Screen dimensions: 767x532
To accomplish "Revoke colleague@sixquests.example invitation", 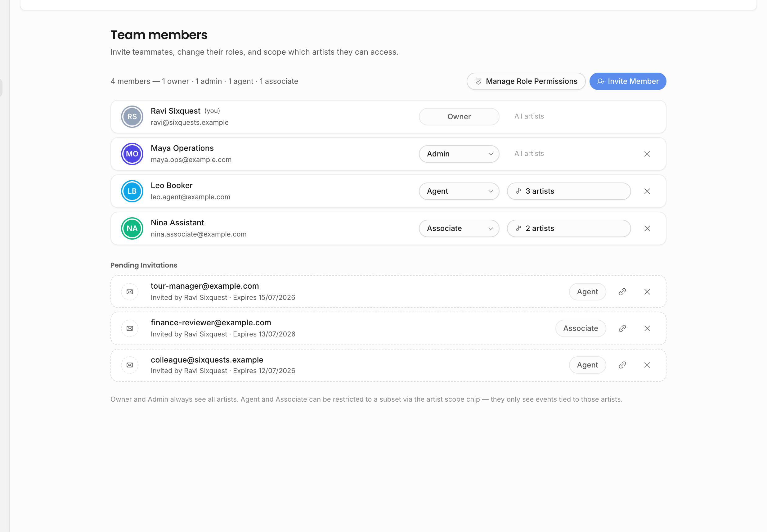I will (647, 365).
